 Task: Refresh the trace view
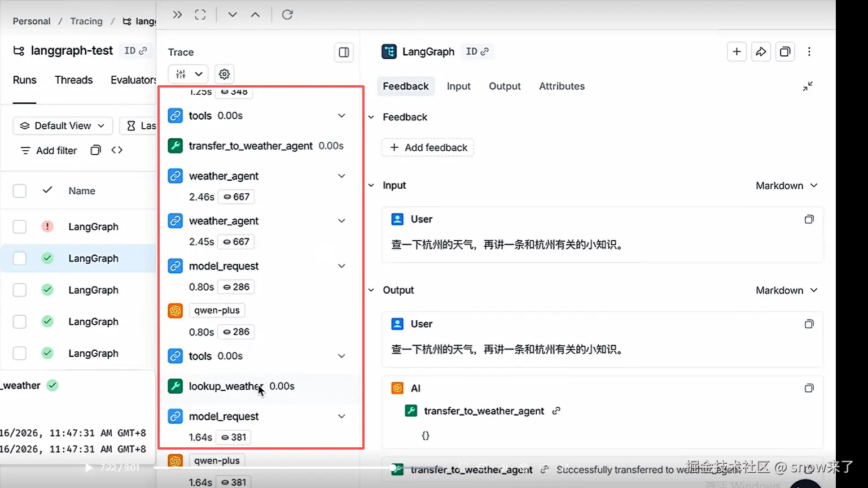pyautogui.click(x=287, y=15)
